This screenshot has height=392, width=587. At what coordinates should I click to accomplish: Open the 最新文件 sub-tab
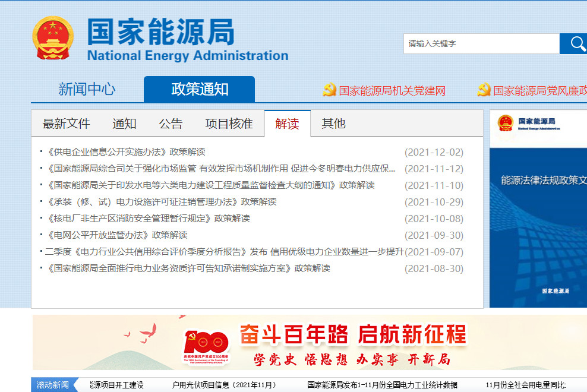(x=67, y=124)
